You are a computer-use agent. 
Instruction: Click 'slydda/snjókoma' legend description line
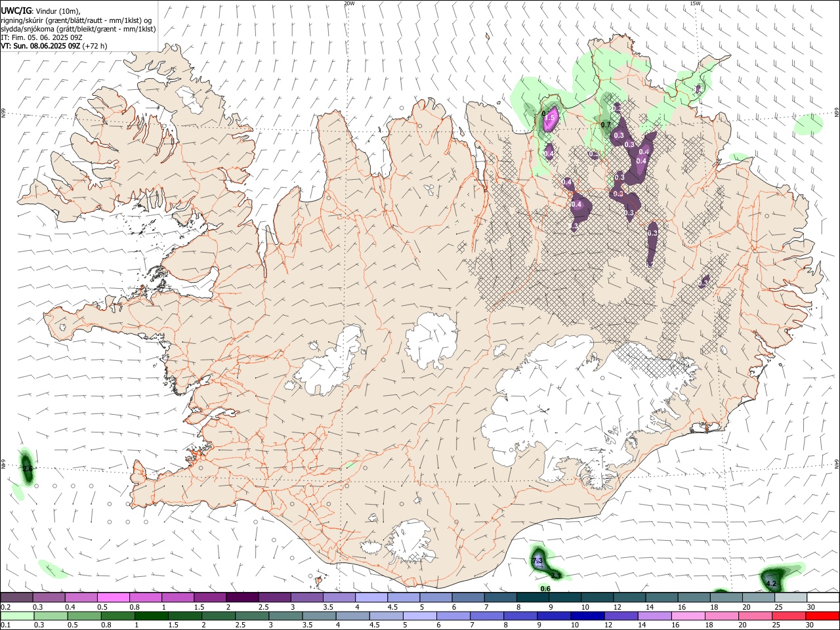point(78,29)
